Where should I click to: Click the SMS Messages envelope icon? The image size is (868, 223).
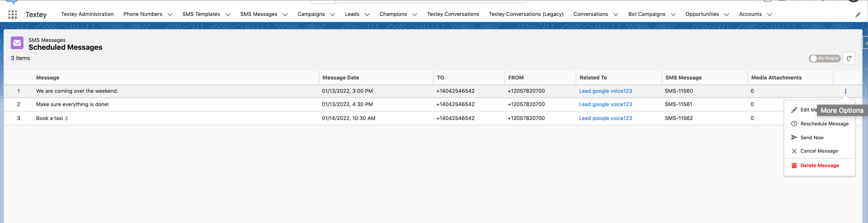[17, 43]
